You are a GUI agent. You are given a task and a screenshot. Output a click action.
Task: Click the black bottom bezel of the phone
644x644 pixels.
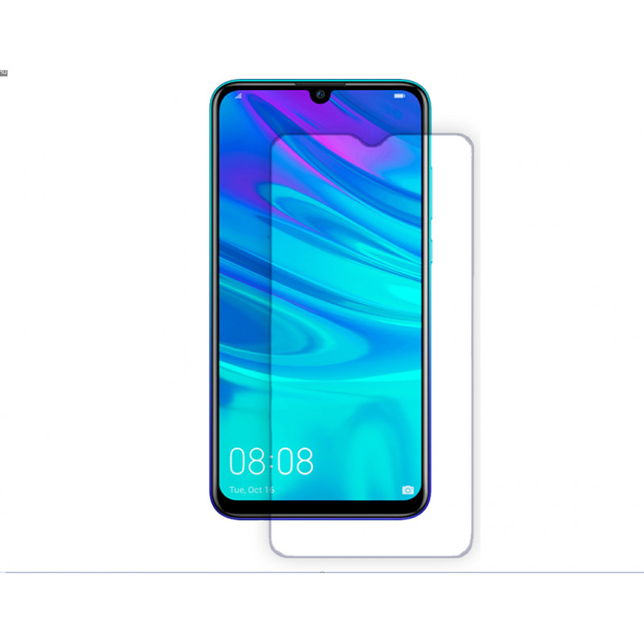[320, 508]
